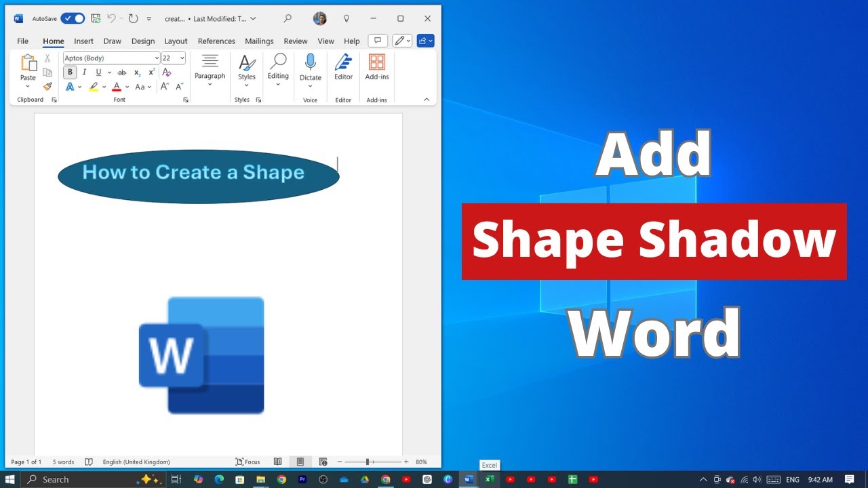Open the File menu
The width and height of the screenshot is (868, 488).
(x=23, y=41)
